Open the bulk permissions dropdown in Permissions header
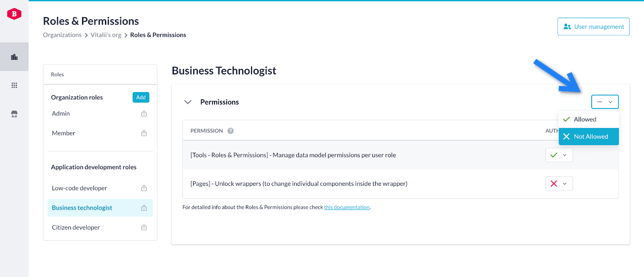 (x=605, y=102)
